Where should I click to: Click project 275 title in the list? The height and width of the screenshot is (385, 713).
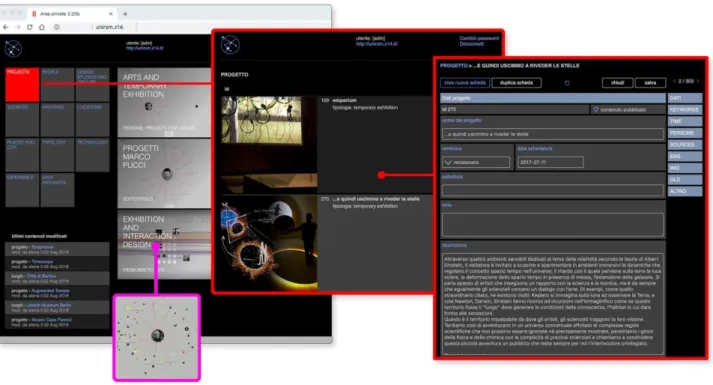[x=376, y=199]
